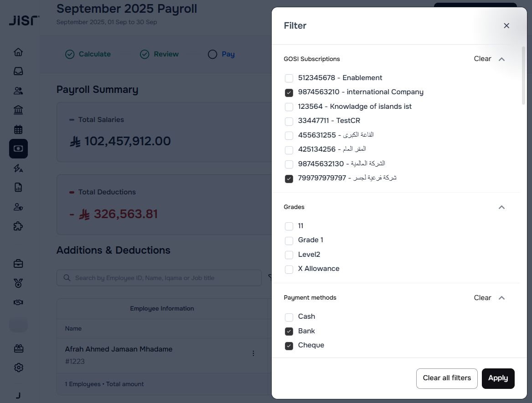Close the Filter panel

pyautogui.click(x=506, y=26)
